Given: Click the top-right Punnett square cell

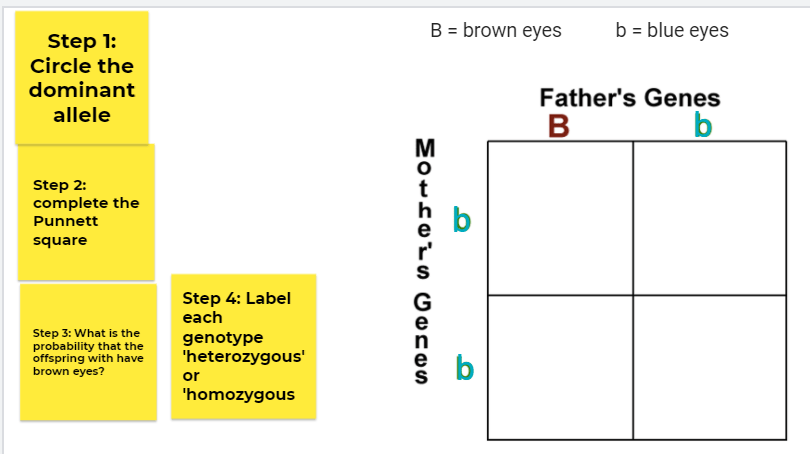Looking at the screenshot, I should (709, 218).
